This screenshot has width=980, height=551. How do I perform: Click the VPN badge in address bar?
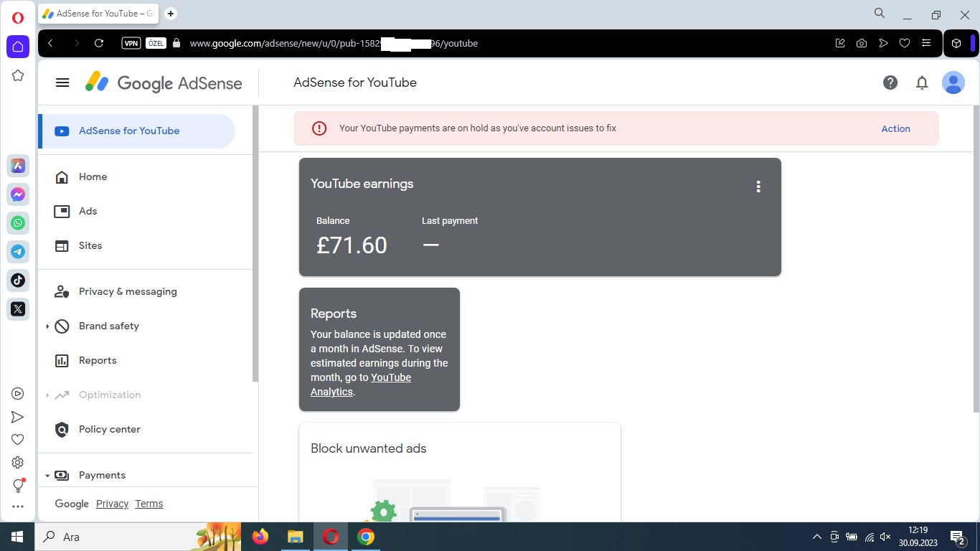pos(131,43)
